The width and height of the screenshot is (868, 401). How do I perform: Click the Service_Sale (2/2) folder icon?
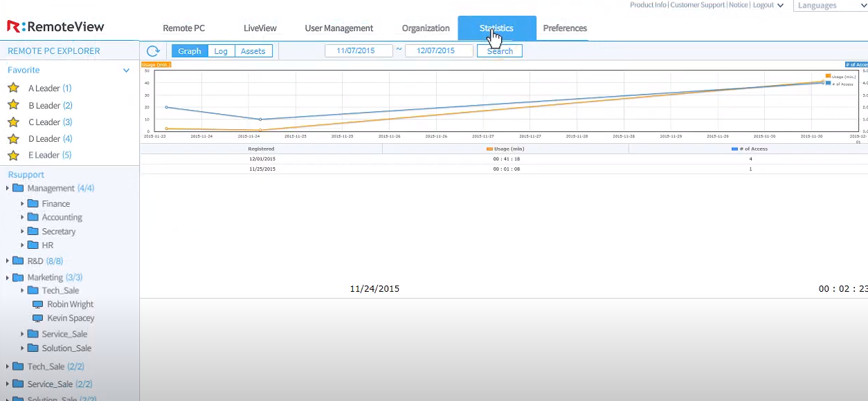point(18,384)
